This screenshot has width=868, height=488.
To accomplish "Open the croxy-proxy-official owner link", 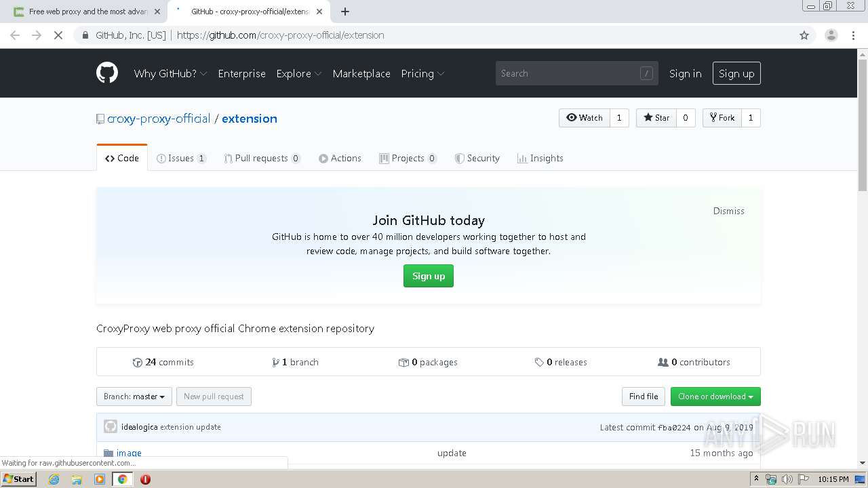I will pos(159,119).
